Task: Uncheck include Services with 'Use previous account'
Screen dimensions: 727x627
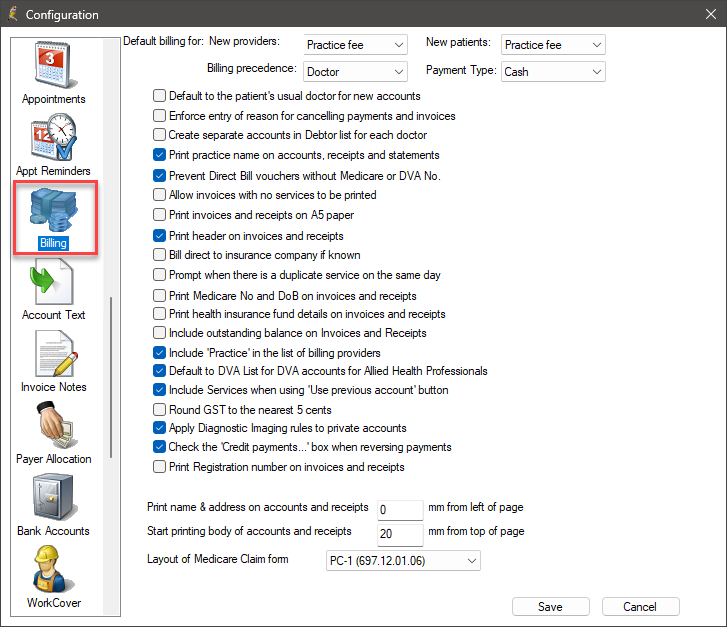Action: pos(159,390)
